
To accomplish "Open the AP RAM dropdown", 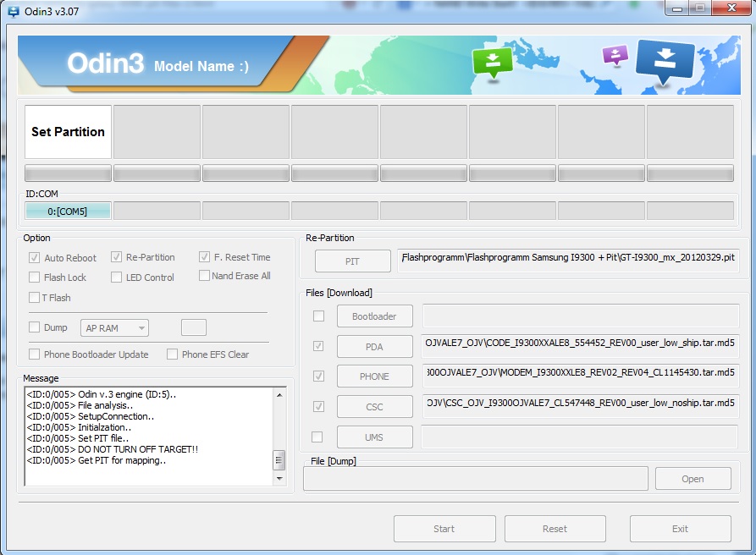I will pyautogui.click(x=115, y=328).
